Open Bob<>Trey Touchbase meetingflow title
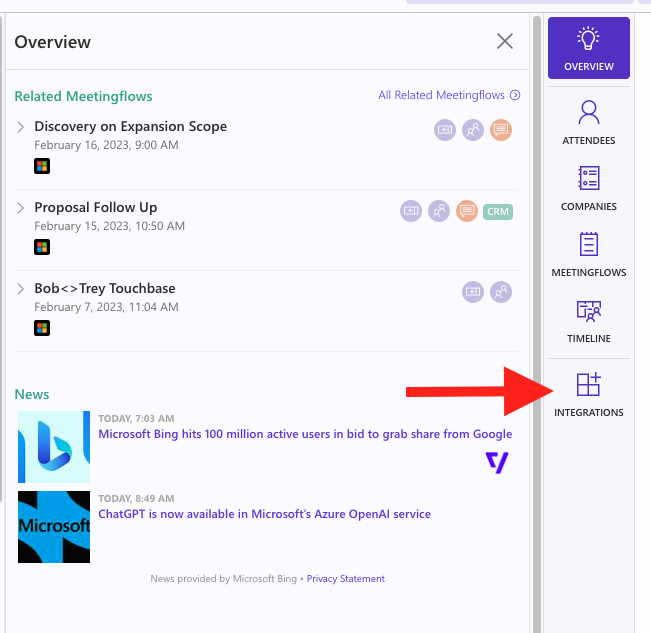This screenshot has height=633, width=651. (105, 288)
